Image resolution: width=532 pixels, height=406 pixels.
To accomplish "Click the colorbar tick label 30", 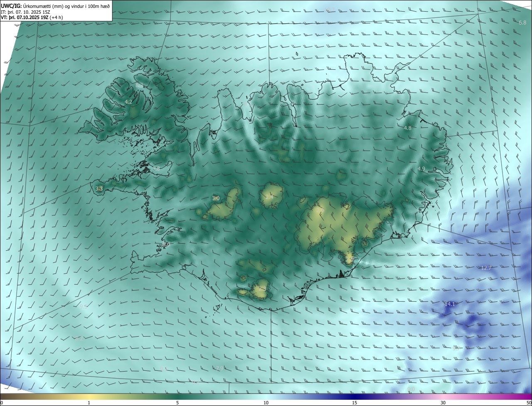I will pyautogui.click(x=443, y=403).
